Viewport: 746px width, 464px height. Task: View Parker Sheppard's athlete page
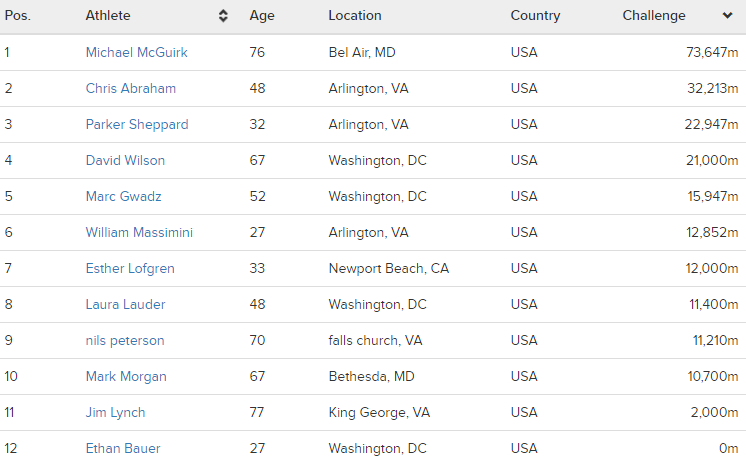(x=136, y=124)
